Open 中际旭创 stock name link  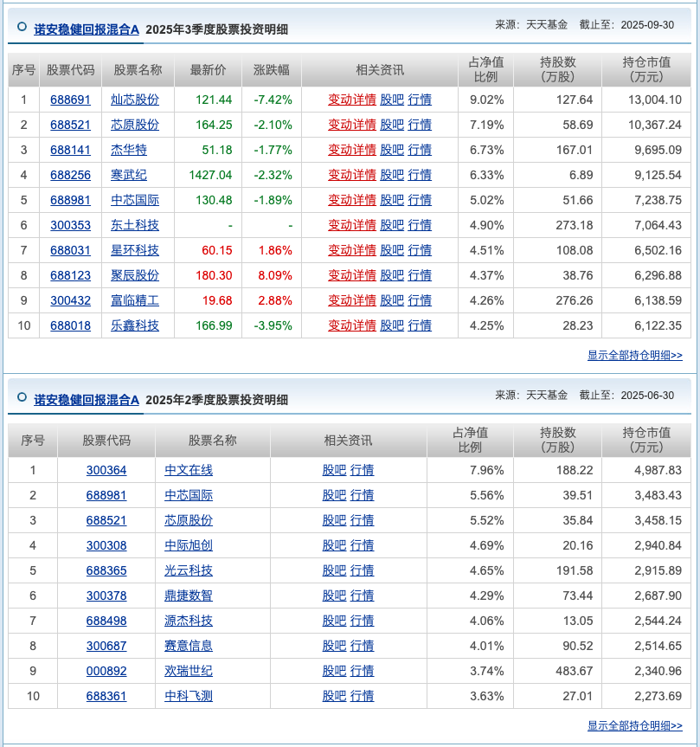pos(189,545)
